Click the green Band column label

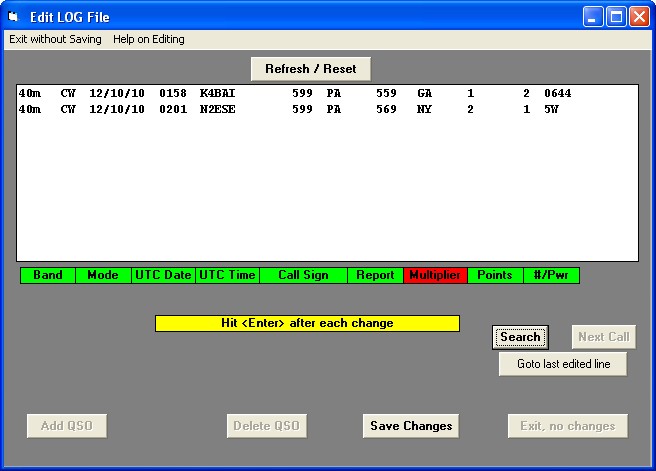click(48, 275)
